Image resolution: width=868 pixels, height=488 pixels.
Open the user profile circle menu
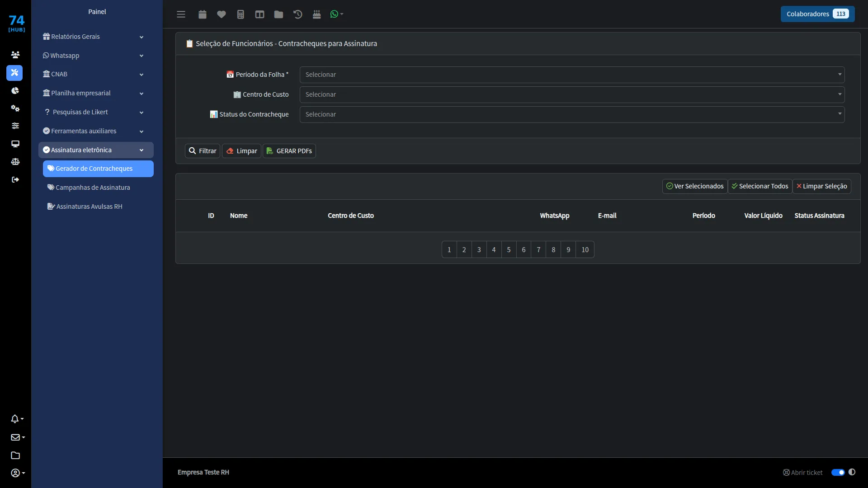pyautogui.click(x=18, y=473)
